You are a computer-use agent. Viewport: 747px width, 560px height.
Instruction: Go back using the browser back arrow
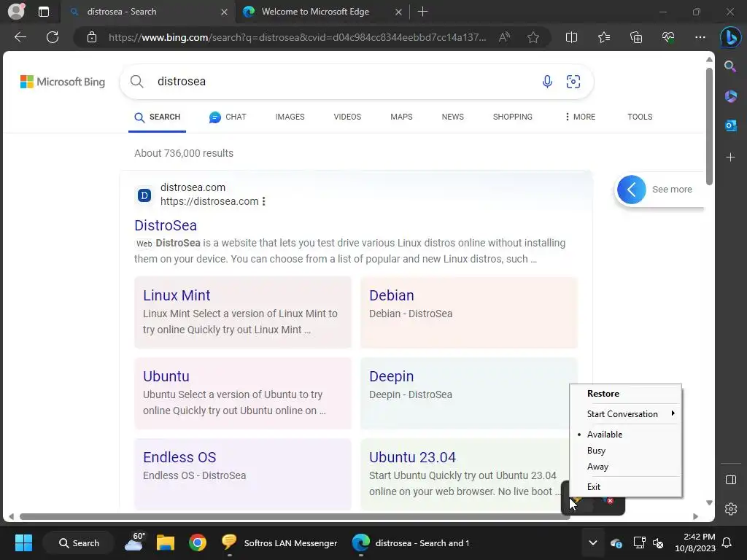click(20, 37)
